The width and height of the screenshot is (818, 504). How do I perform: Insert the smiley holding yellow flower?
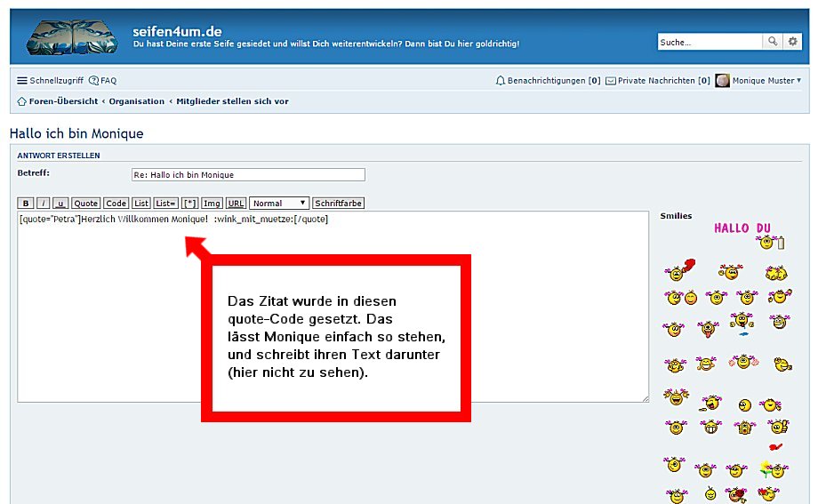pos(774,469)
